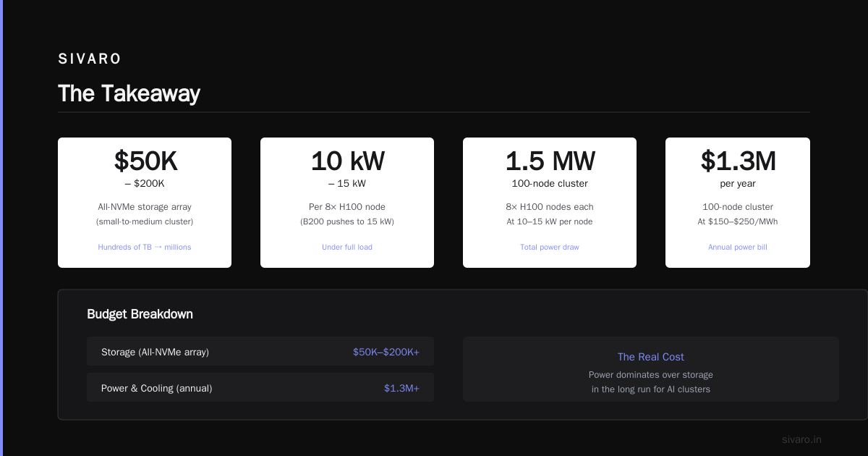Open the 10 kW per node card
Screen dimensions: 868x456
click(347, 203)
